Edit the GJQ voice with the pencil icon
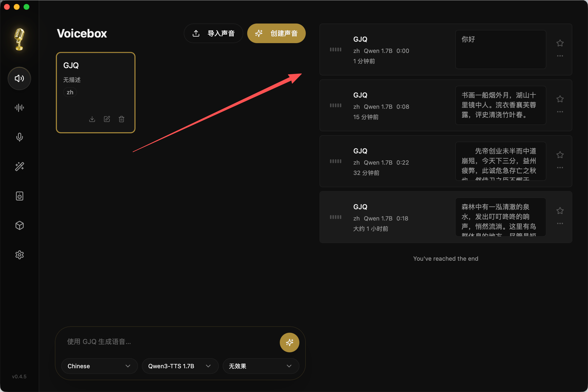Screen dimensions: 588x392 pyautogui.click(x=107, y=119)
